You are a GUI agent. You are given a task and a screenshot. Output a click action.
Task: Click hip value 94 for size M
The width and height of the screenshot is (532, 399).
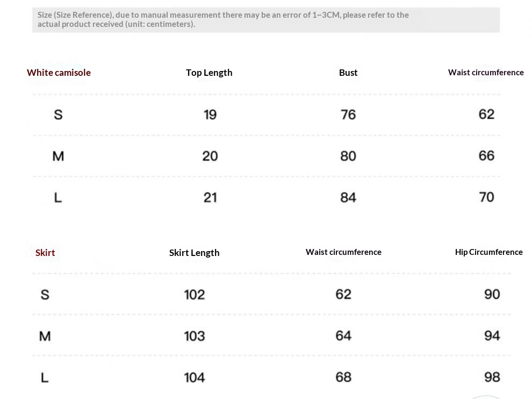pos(492,336)
